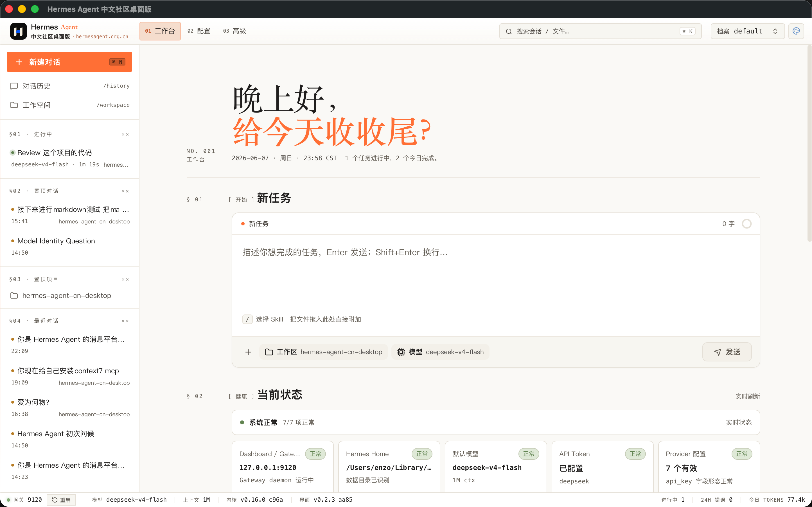Open conversation Review 这个项目的代码
This screenshot has width=812, height=507.
(69, 158)
